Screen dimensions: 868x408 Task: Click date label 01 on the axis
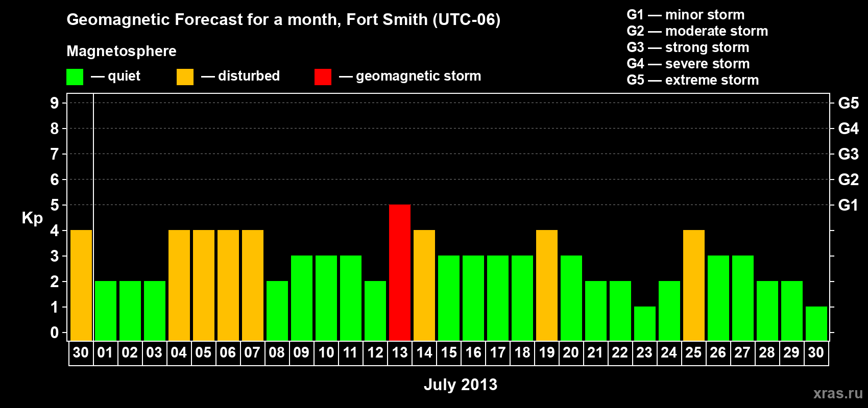[x=105, y=352]
